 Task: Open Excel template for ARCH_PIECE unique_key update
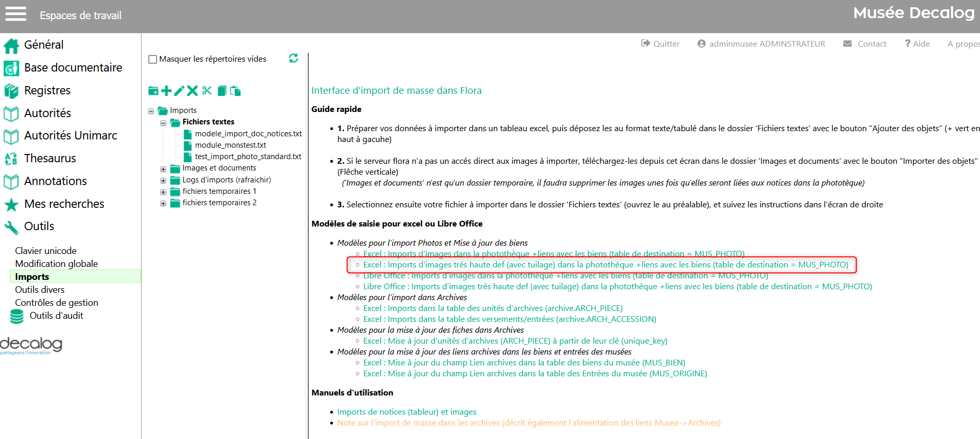click(515, 341)
